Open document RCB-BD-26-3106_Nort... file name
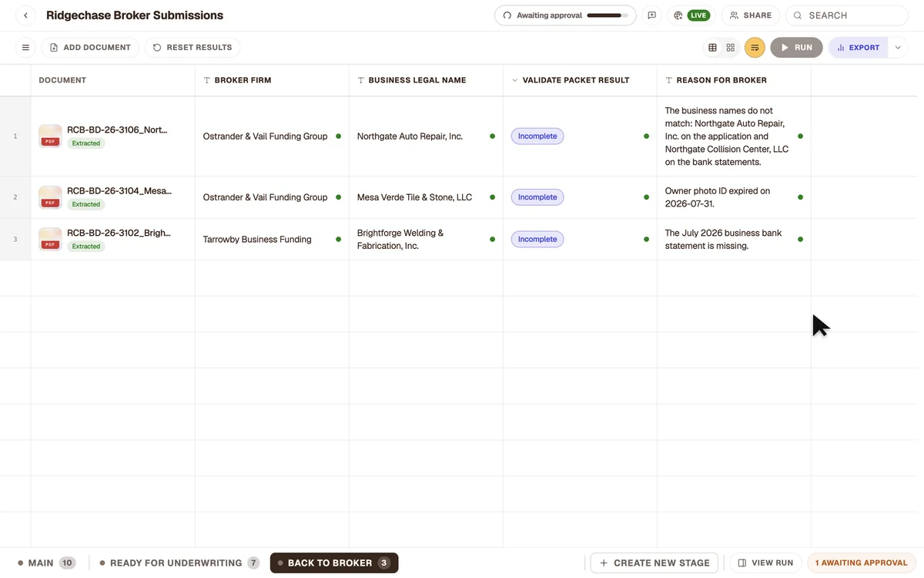Viewport: 924px width, 578px height. (x=117, y=129)
